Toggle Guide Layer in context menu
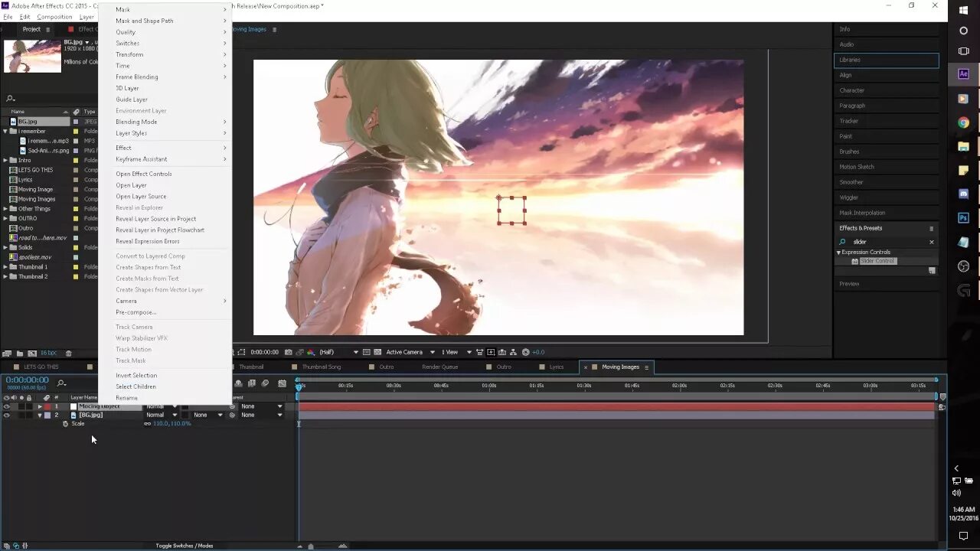 (132, 99)
